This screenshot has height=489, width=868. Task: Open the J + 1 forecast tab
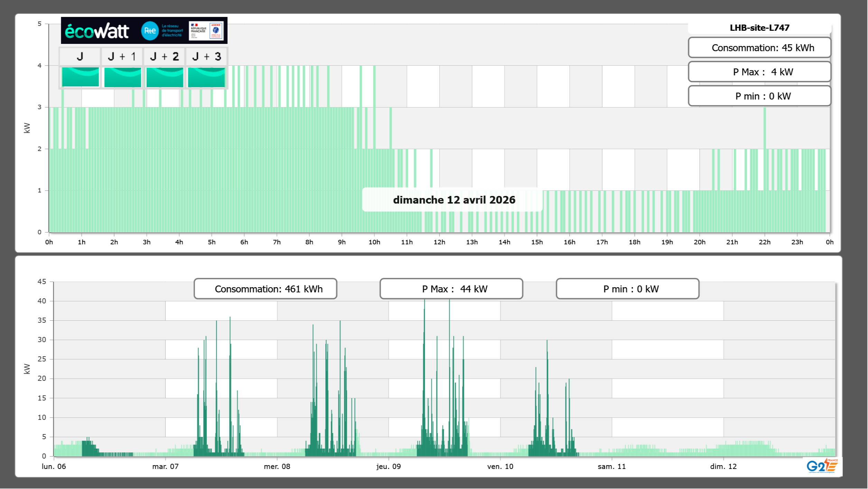point(122,56)
